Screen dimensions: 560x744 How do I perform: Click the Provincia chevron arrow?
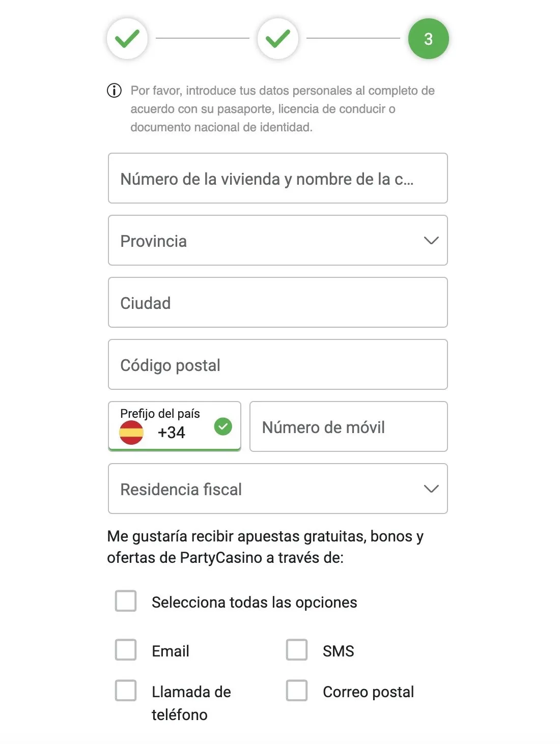tap(431, 241)
